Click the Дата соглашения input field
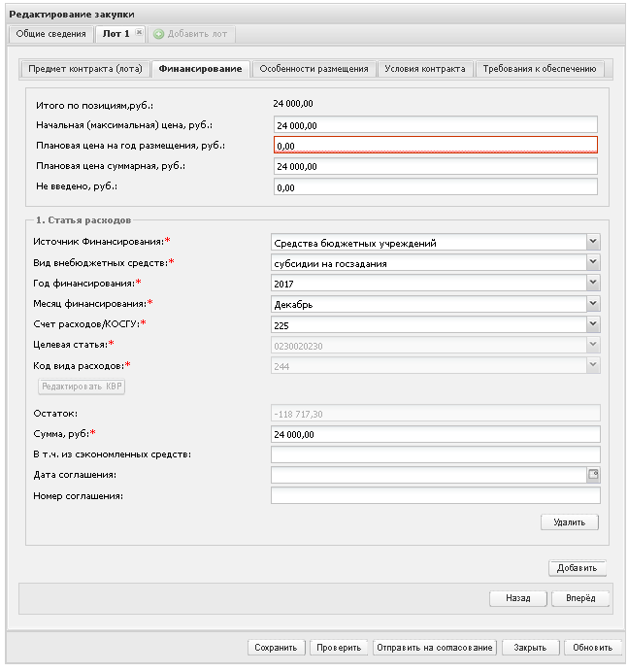 429,475
